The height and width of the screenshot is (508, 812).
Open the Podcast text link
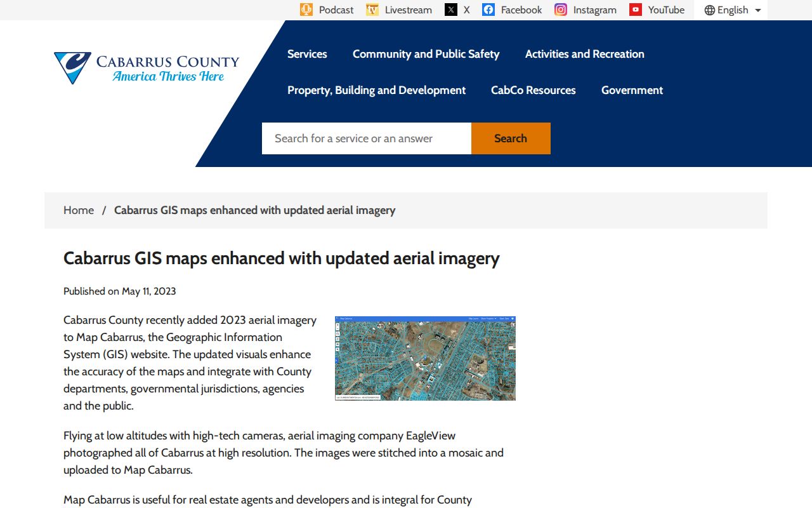point(336,10)
